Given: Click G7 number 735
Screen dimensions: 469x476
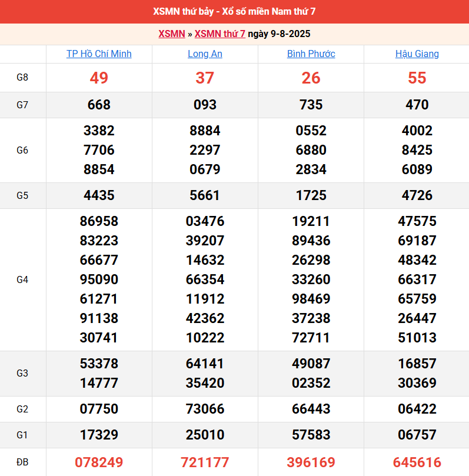Looking at the screenshot, I should tap(311, 105).
